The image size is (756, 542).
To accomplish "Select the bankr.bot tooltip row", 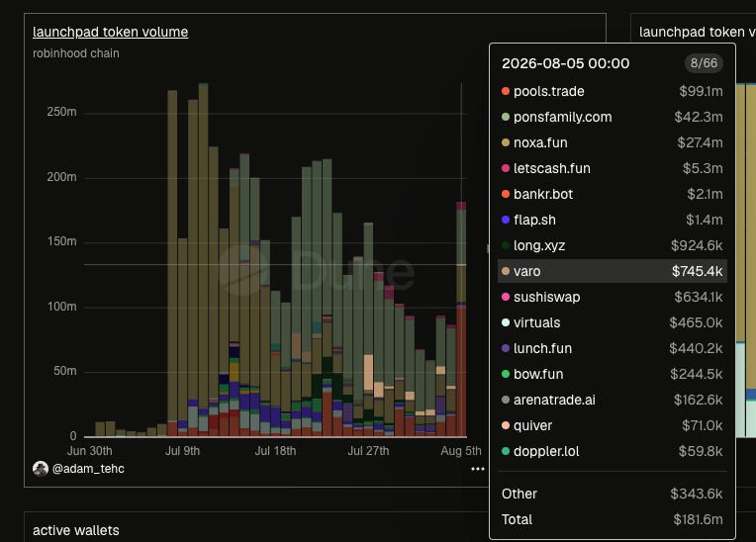I will click(613, 194).
